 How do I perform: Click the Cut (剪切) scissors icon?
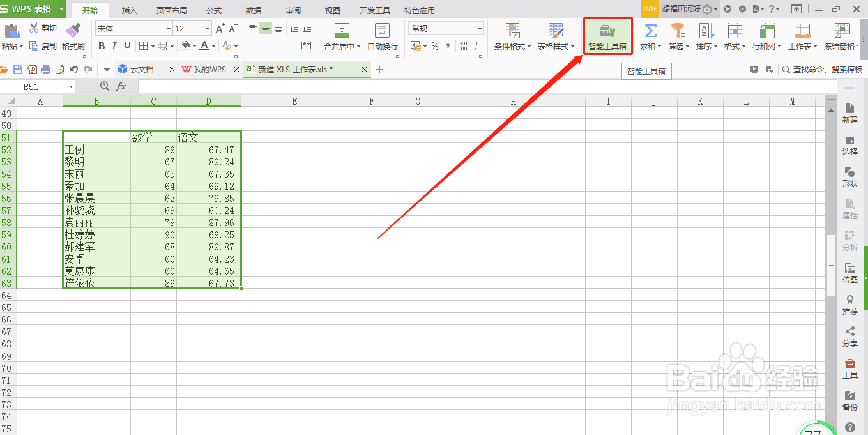(34, 28)
